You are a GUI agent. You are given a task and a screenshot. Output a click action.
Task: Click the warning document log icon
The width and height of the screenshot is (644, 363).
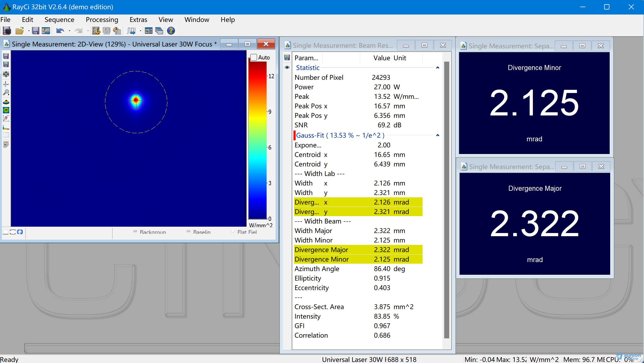107,31
